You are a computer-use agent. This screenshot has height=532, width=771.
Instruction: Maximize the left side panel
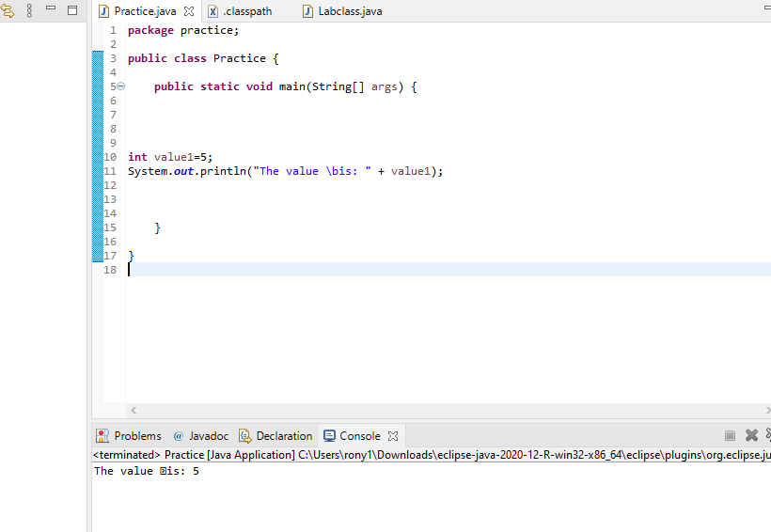click(x=72, y=9)
